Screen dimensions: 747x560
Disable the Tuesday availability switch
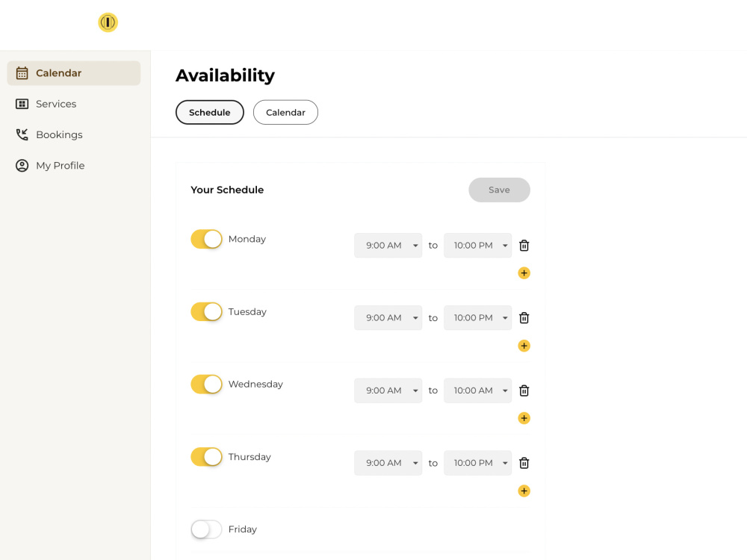206,312
